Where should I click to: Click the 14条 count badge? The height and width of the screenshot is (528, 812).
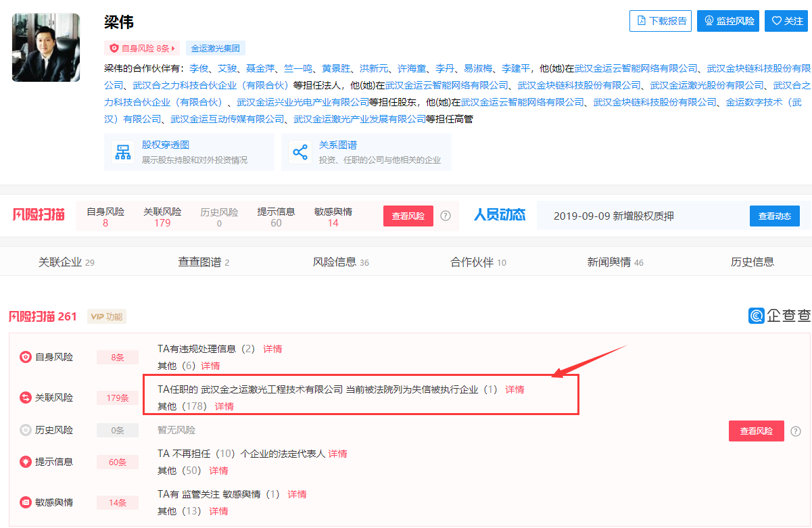(118, 503)
